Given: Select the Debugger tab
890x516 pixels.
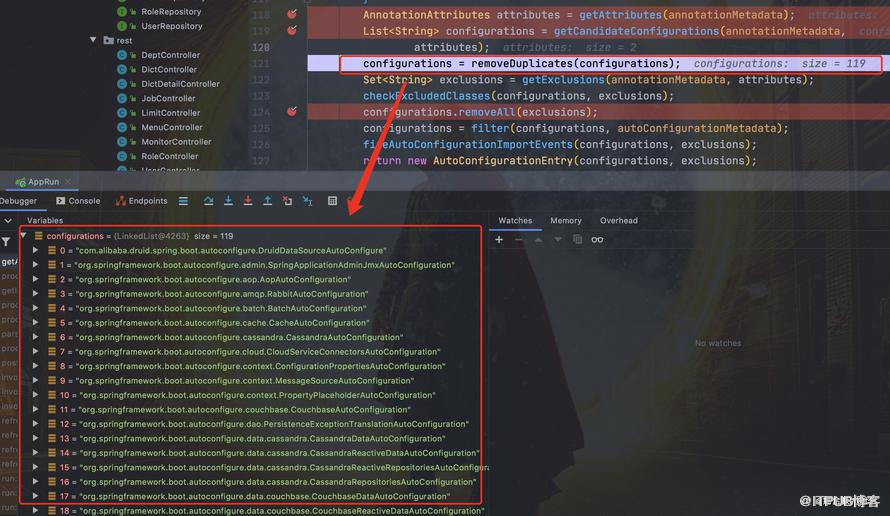Looking at the screenshot, I should 18,201.
